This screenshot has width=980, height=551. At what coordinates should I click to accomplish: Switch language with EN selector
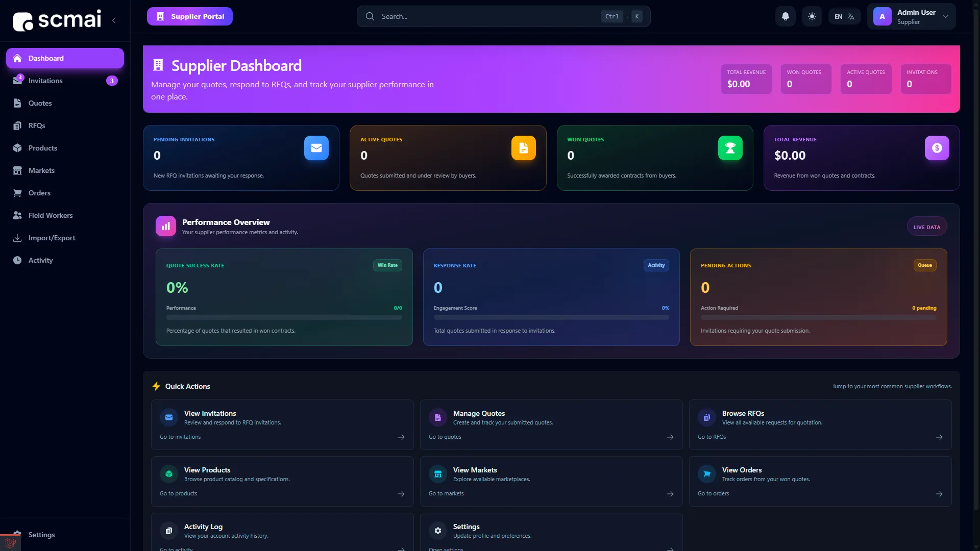click(844, 16)
